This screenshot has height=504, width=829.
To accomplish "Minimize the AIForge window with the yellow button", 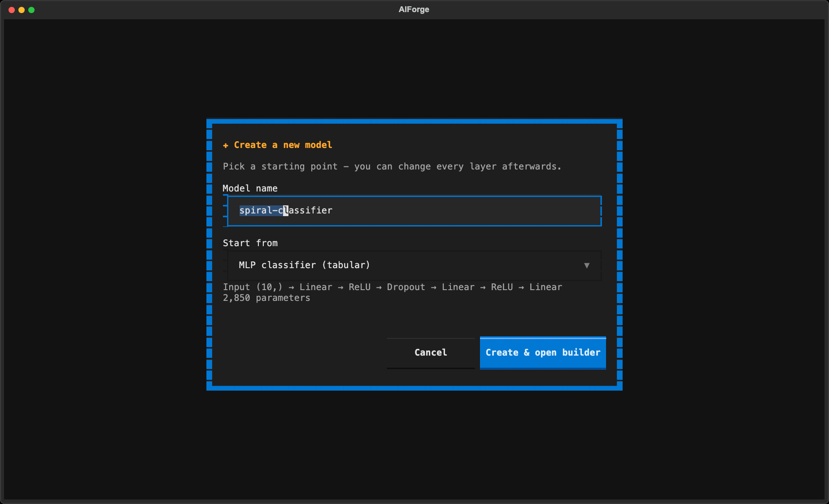I will pos(22,10).
